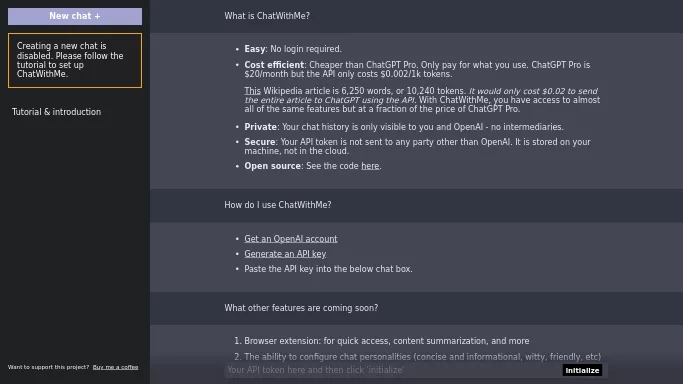Click the bold 'Secure' label
Viewport: 683px width, 384px height.
click(260, 142)
